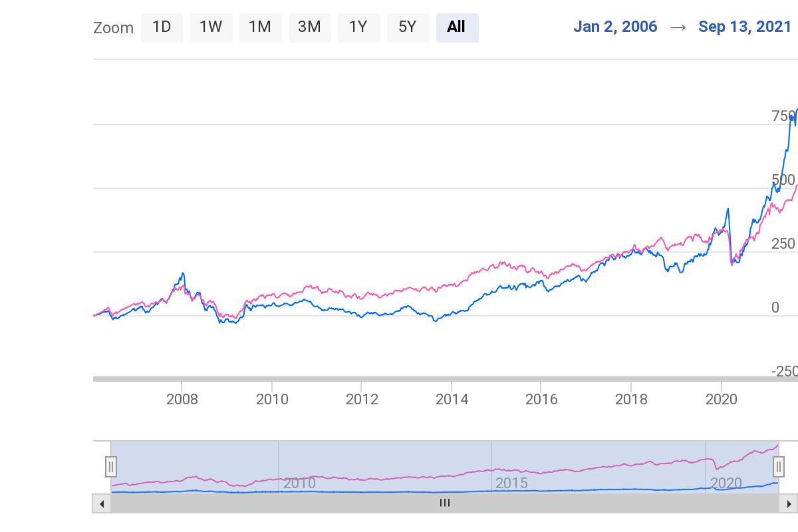Viewport: 798px width, 532px height.
Task: Select the 5Y zoom range
Action: coord(408,27)
